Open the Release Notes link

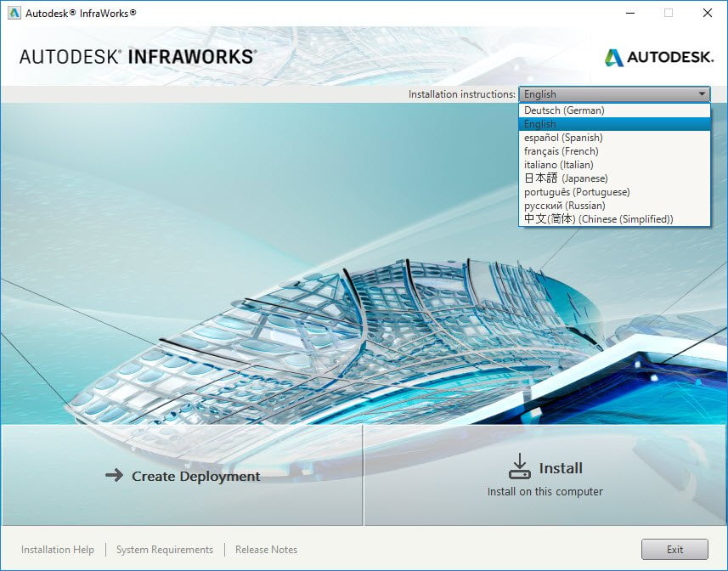(266, 550)
